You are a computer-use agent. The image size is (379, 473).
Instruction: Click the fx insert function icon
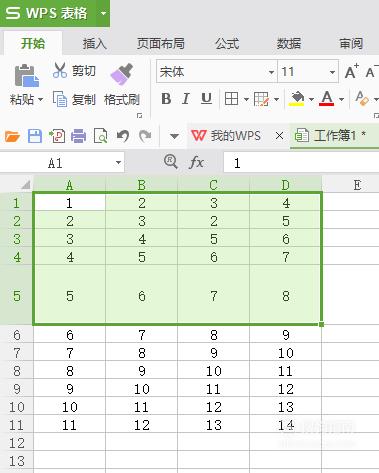coord(196,163)
